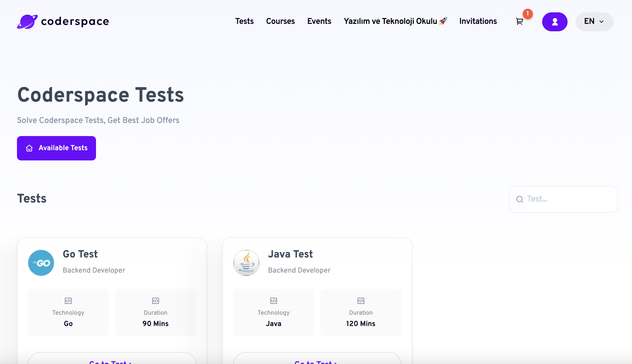This screenshot has width=632, height=364.
Task: Click the Solve Coderspace Tests subtitle
Action: [x=98, y=120]
